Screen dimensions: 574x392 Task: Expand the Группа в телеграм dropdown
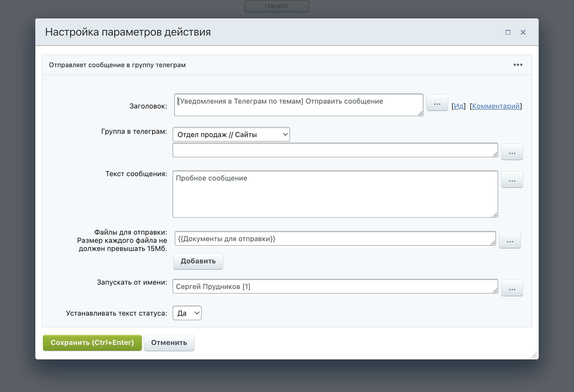pyautogui.click(x=231, y=135)
